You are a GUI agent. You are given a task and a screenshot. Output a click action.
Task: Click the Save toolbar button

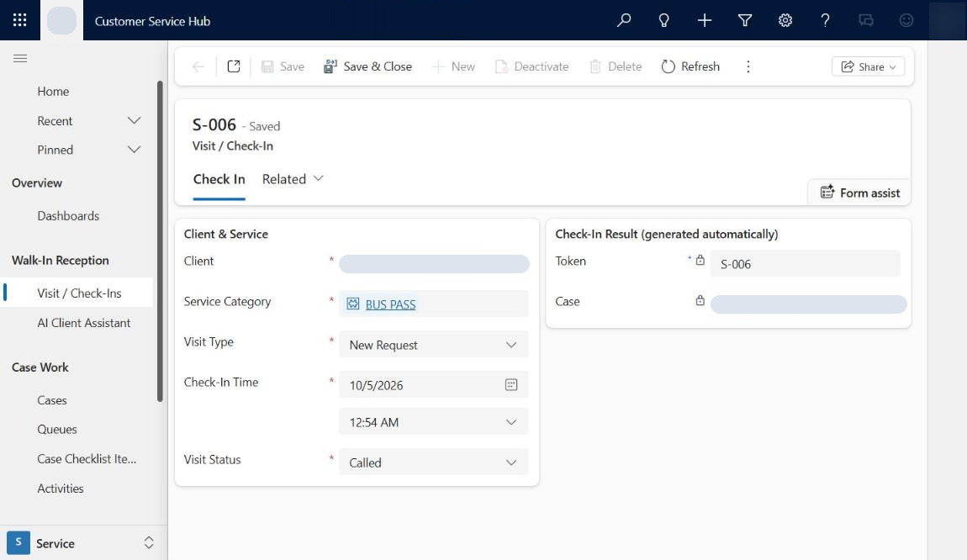pos(283,66)
